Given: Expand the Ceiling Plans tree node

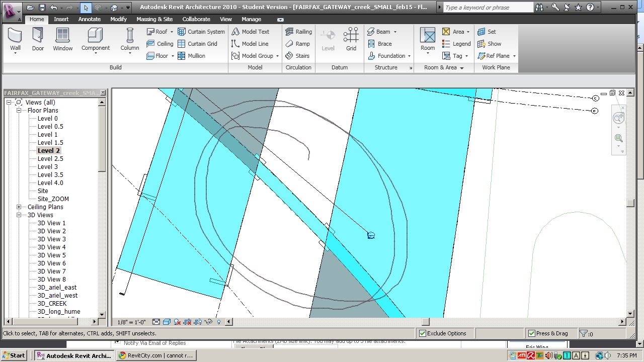Looking at the screenshot, I should coord(19,207).
